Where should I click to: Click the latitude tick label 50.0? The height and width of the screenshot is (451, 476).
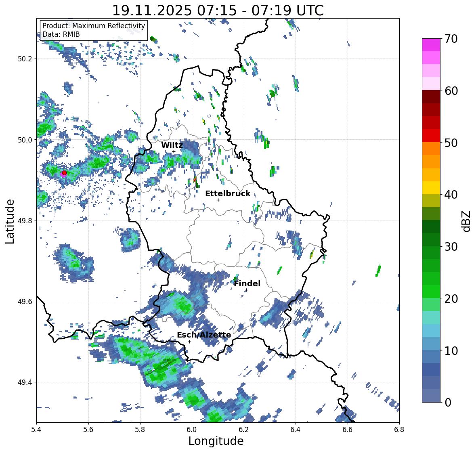pyautogui.click(x=25, y=140)
